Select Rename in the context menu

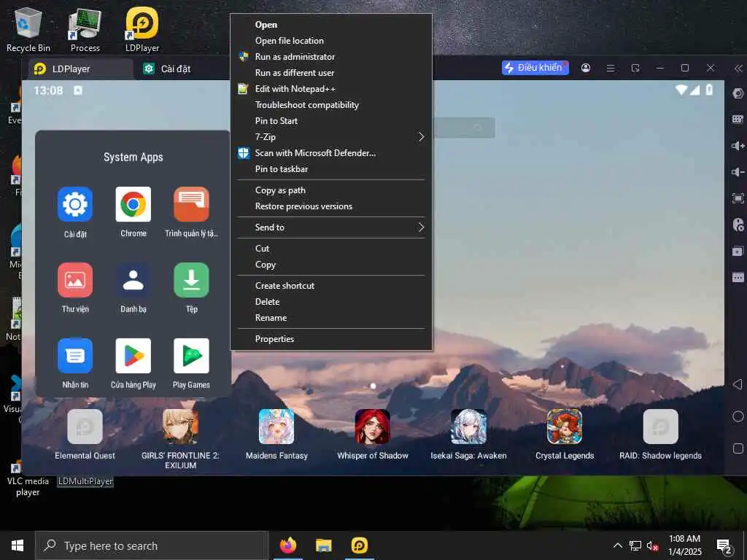(331, 318)
